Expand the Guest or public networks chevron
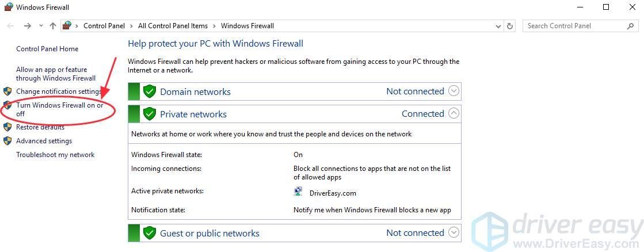The image size is (644, 252). coord(454,232)
